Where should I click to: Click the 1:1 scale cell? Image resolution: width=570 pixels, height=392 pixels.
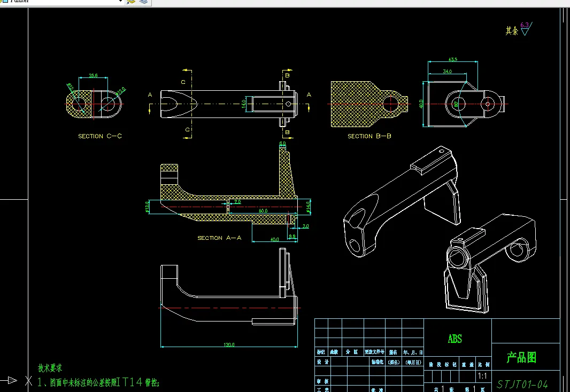click(482, 376)
